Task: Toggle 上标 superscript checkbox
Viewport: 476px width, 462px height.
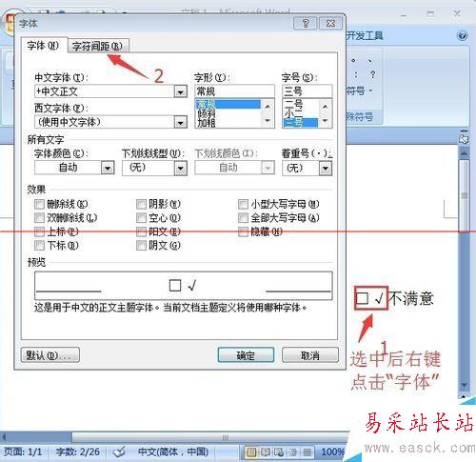Action: 39,231
